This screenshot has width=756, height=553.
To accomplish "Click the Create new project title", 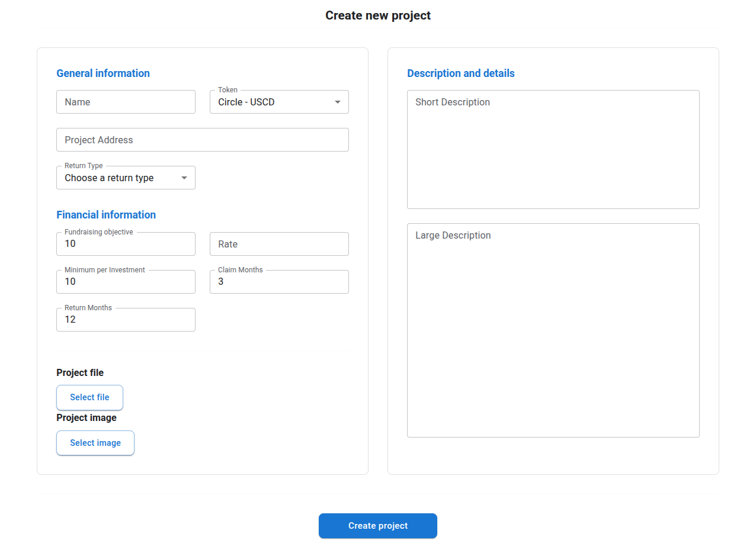I will 378,15.
